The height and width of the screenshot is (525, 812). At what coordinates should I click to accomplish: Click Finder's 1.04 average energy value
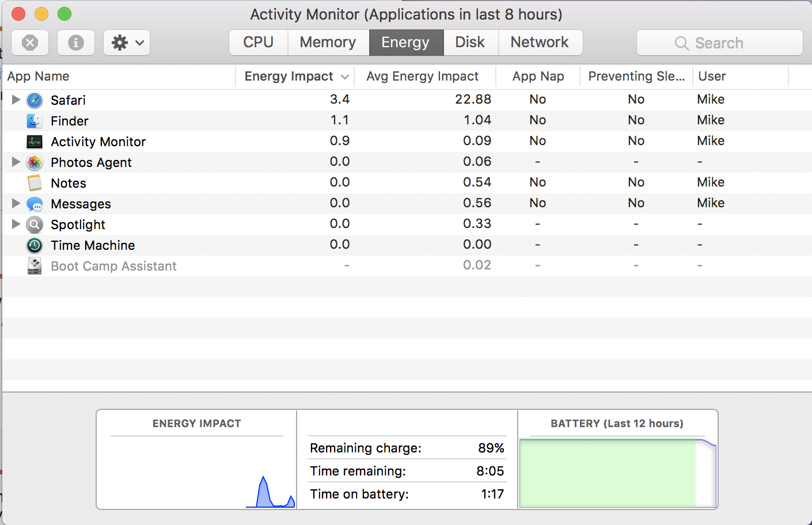click(x=477, y=120)
